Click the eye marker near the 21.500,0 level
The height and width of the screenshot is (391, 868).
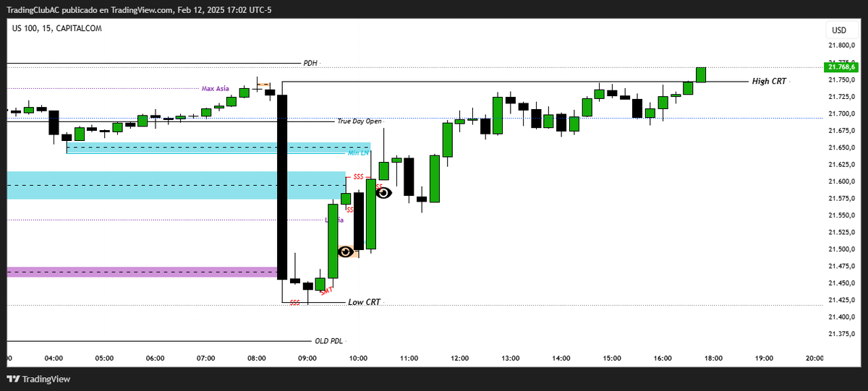346,252
